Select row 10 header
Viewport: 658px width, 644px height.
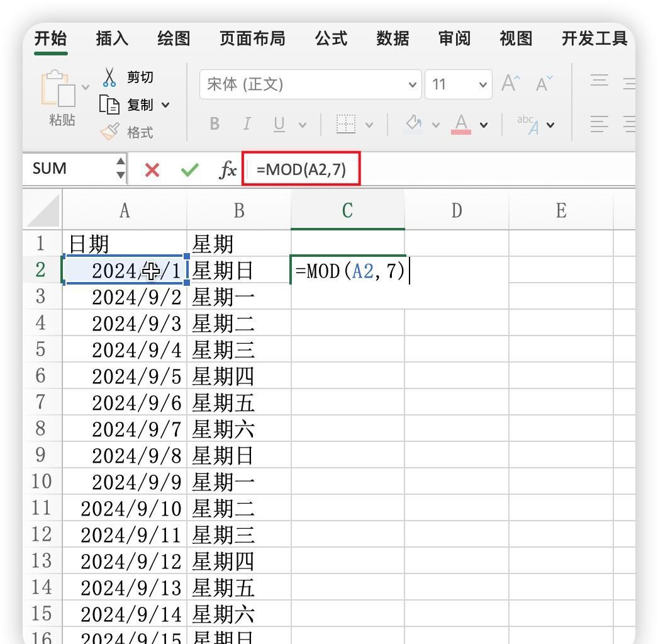click(41, 481)
